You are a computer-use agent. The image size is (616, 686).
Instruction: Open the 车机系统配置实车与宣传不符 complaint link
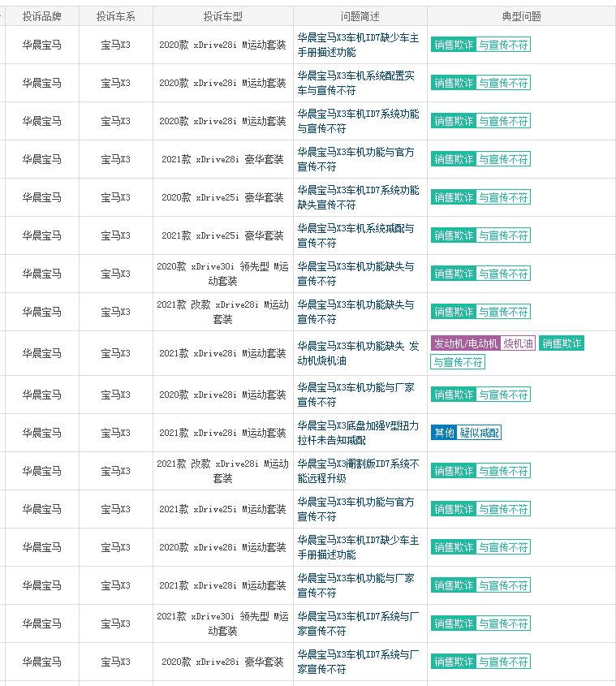tap(355, 83)
